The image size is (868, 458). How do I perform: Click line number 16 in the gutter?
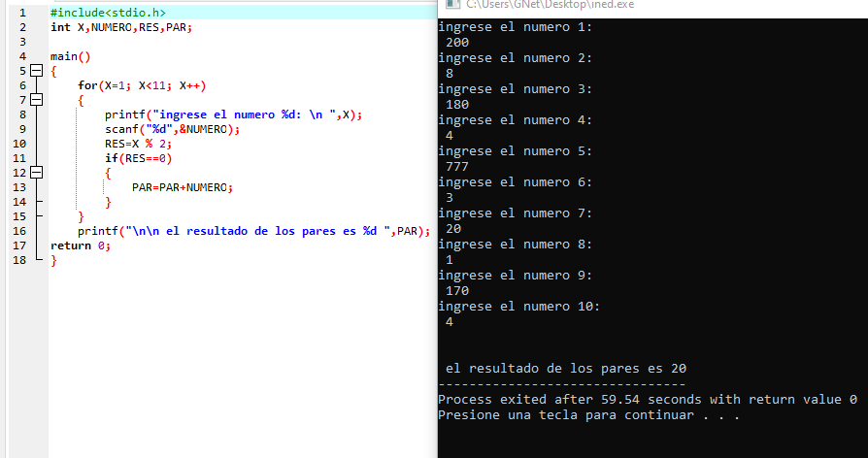click(19, 231)
